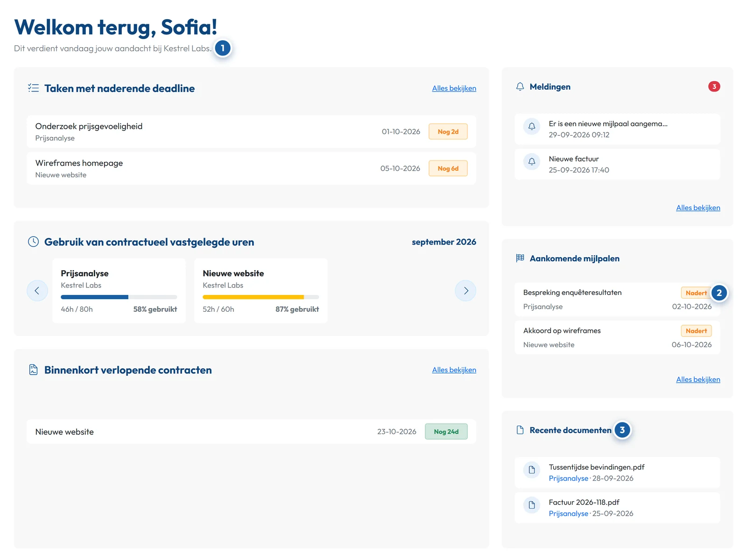Viewport: 747px width, 560px height.
Task: Click Nadert badge on Akkoord op wireframes
Action: (x=696, y=331)
